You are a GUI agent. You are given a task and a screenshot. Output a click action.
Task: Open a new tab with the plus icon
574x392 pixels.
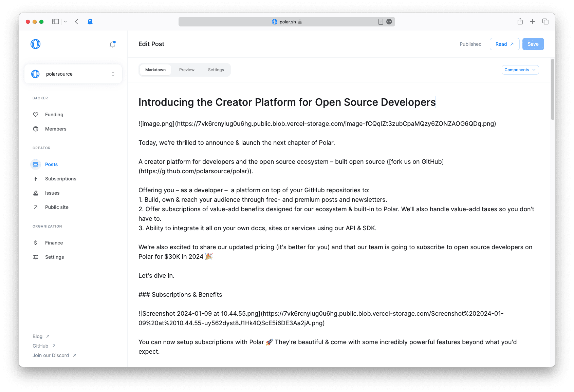coord(533,22)
